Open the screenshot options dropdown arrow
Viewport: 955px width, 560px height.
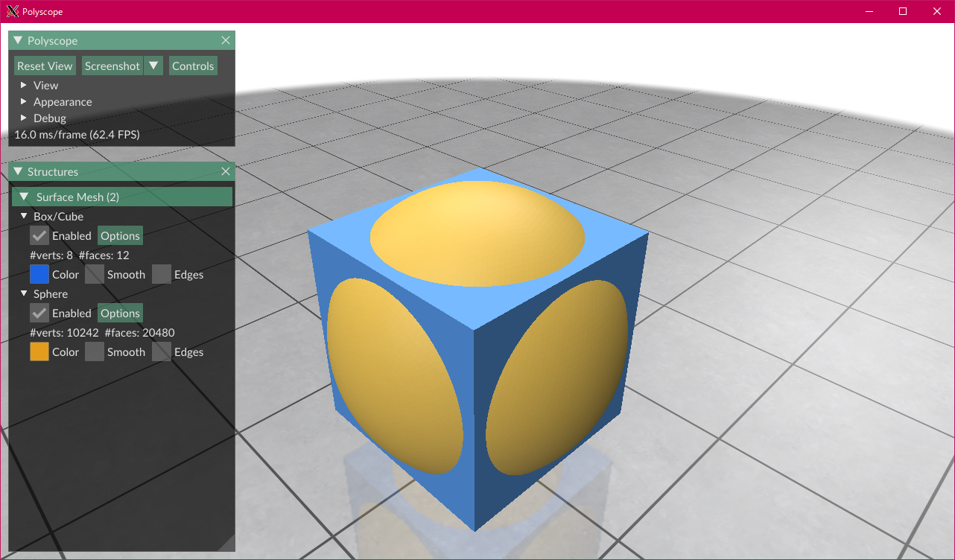click(153, 66)
